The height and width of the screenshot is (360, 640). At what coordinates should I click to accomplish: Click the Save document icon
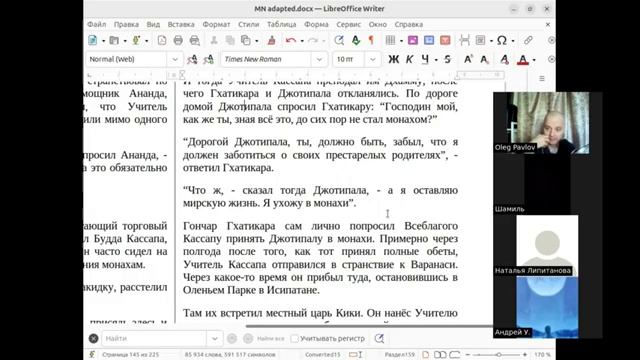tap(136, 40)
